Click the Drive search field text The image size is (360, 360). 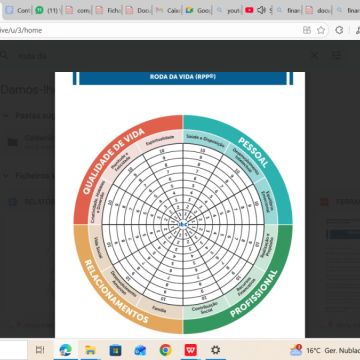32,56
